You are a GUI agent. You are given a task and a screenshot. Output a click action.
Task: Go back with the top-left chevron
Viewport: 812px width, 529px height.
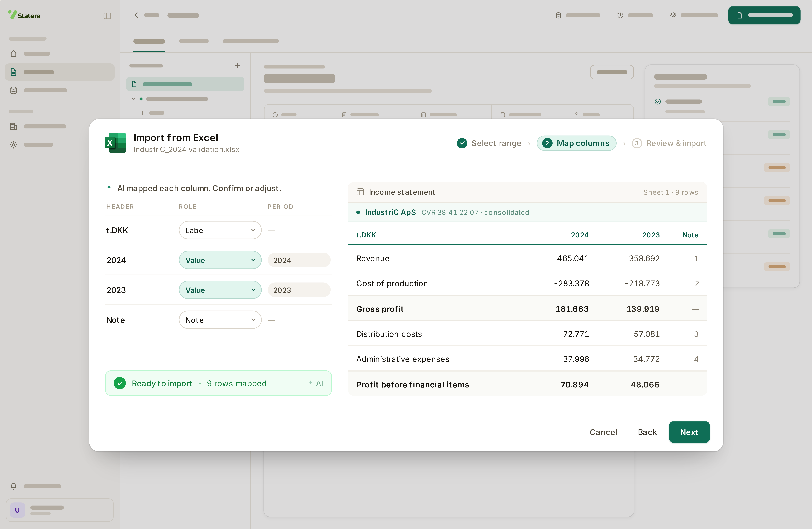[136, 15]
